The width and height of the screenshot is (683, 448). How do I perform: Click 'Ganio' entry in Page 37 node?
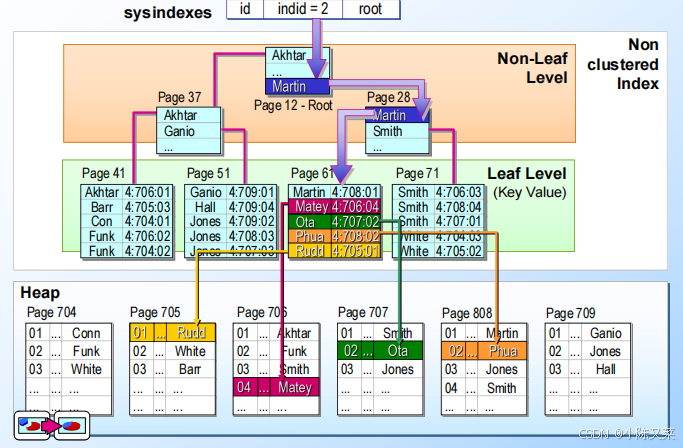[x=189, y=131]
